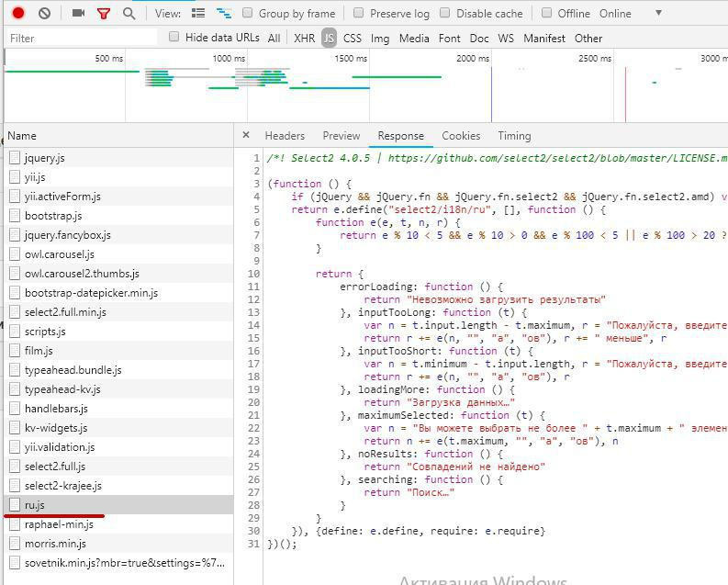Select raphael-min.js request
Viewport: 728px width, 585px height.
pos(118,523)
